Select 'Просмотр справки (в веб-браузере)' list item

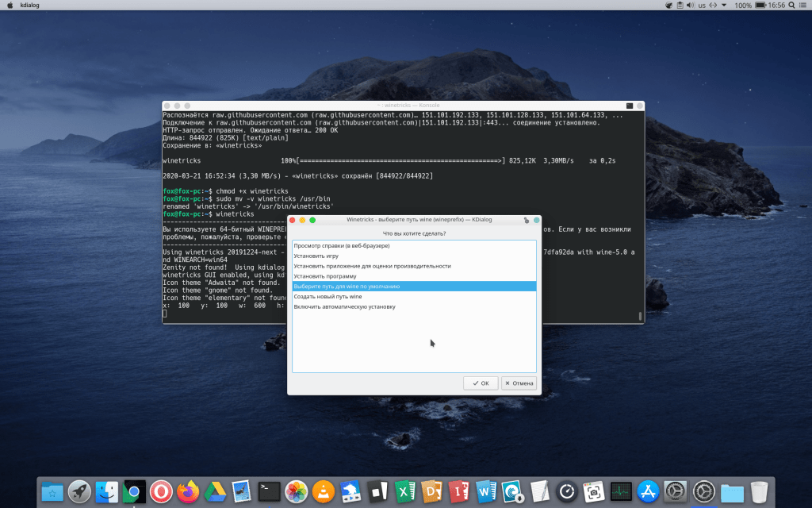coord(414,246)
